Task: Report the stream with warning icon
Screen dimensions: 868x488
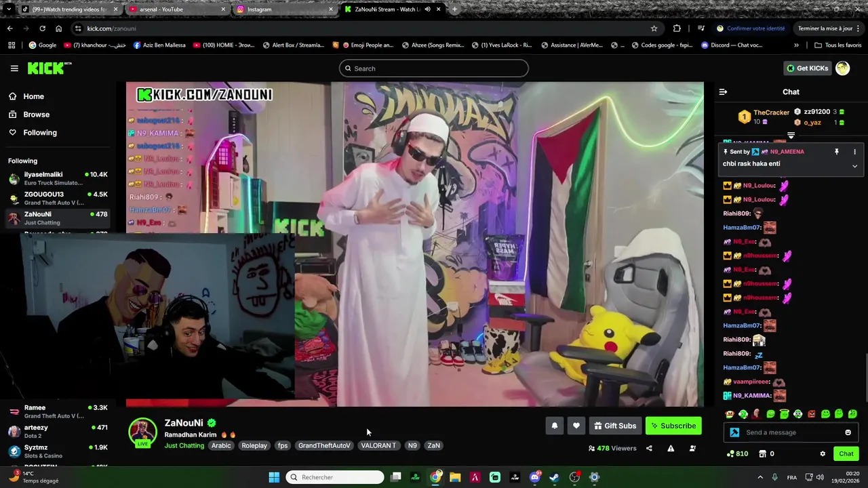Action: [671, 448]
